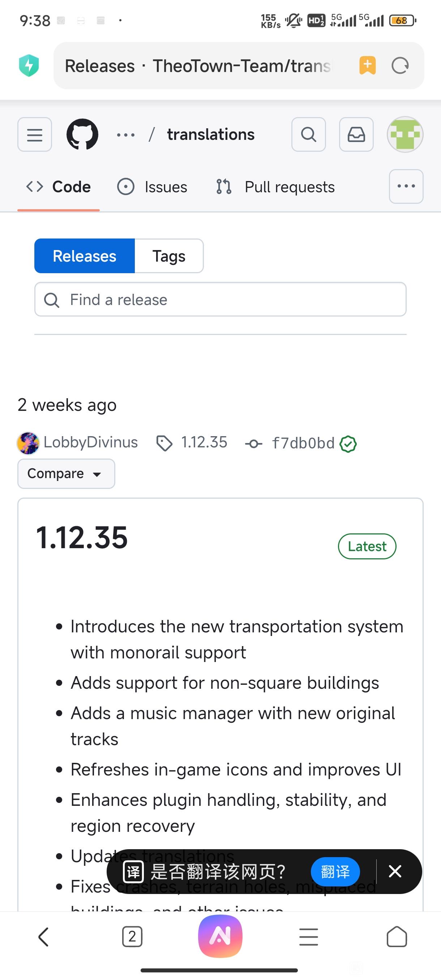Expand the Compare dropdown
This screenshot has height=980, width=441.
click(66, 474)
